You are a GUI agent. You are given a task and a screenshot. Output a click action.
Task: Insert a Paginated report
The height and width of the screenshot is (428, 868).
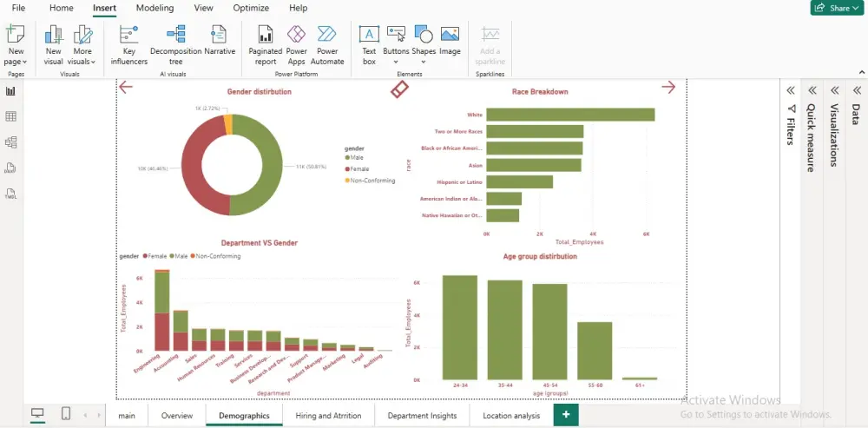[x=265, y=45]
